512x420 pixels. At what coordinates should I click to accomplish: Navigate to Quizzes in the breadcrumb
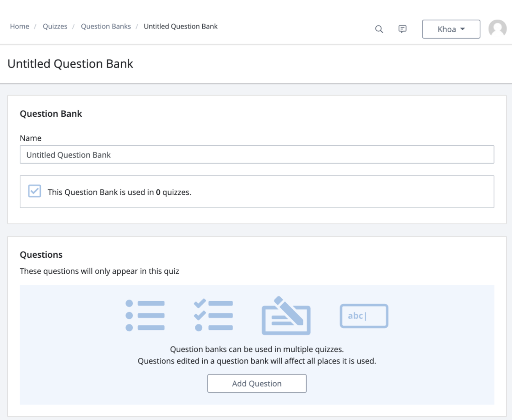[x=55, y=26]
